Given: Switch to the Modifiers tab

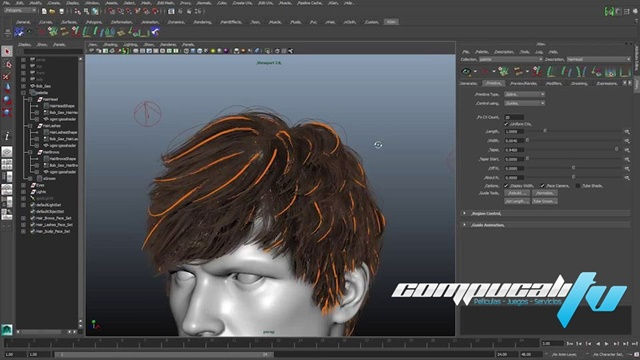Looking at the screenshot, I should point(553,84).
